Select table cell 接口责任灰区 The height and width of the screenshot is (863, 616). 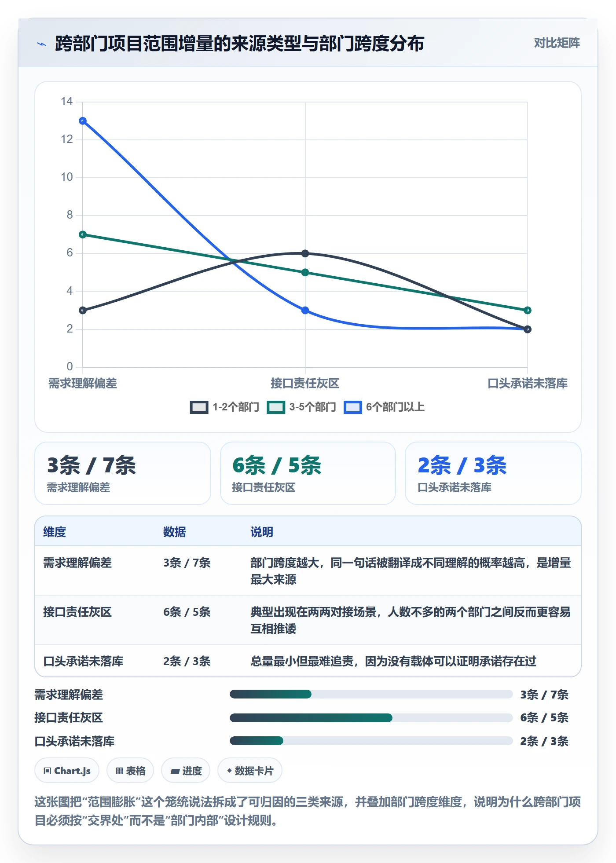[77, 612]
